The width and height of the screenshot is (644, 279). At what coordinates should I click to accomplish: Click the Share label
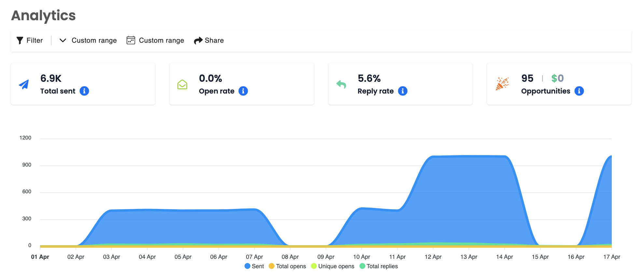(x=214, y=40)
